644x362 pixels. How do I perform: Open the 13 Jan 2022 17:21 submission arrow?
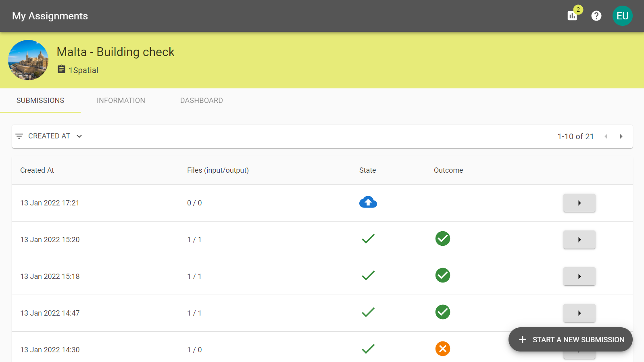[x=579, y=203]
